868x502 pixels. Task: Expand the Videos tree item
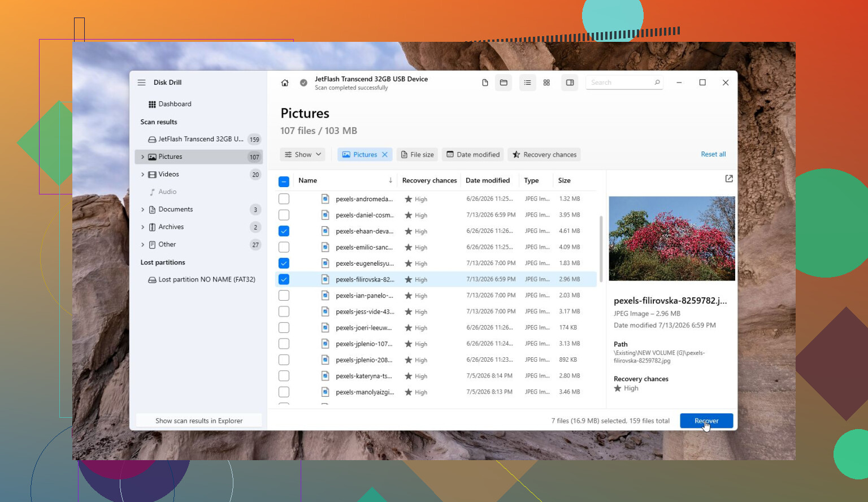point(142,175)
